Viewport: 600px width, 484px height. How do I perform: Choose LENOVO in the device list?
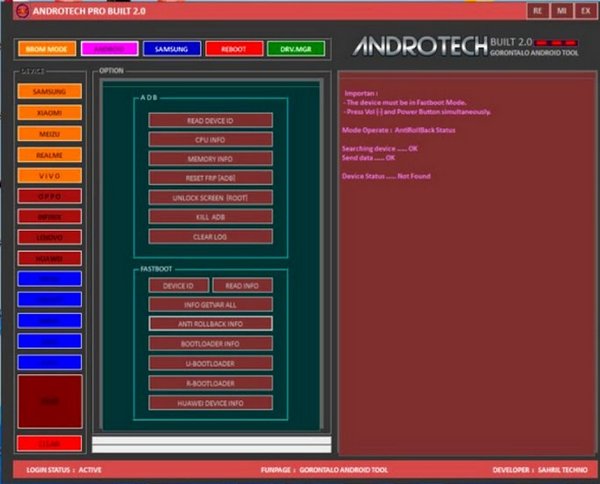[x=49, y=237]
